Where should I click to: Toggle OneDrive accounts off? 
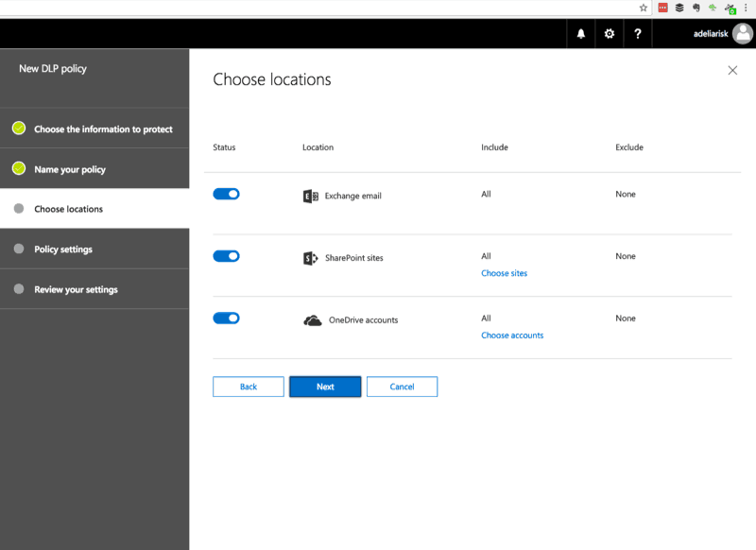226,318
